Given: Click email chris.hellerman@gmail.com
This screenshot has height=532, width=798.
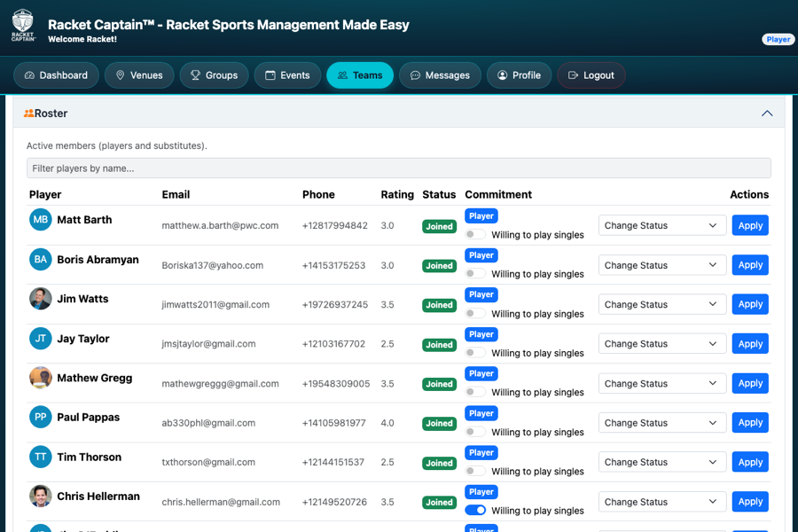Looking at the screenshot, I should point(221,502).
